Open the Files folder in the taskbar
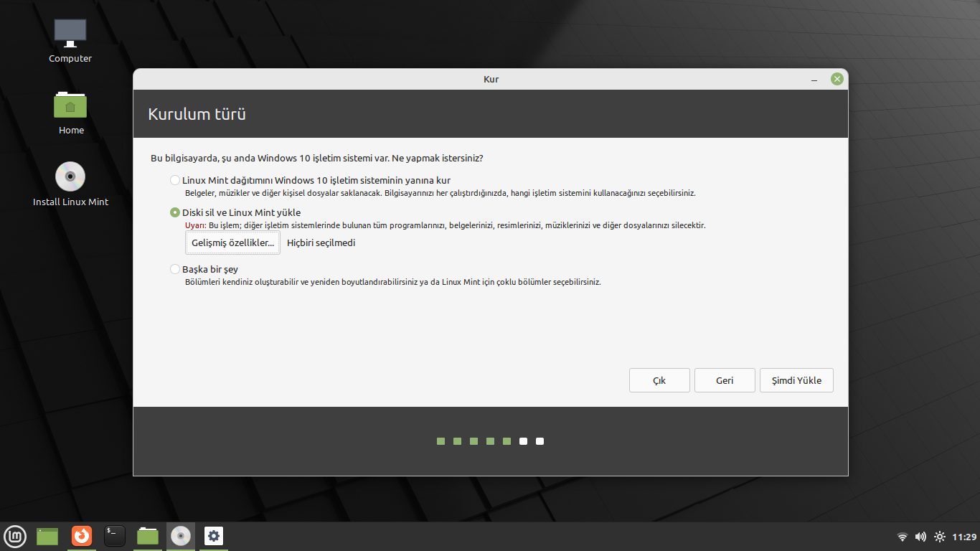This screenshot has height=551, width=980. click(x=148, y=536)
